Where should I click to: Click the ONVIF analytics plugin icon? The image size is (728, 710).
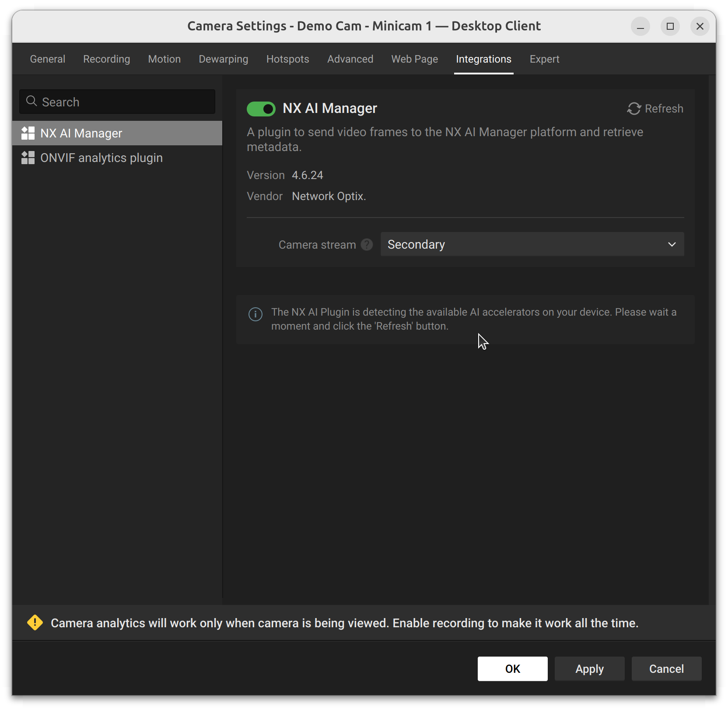(28, 158)
